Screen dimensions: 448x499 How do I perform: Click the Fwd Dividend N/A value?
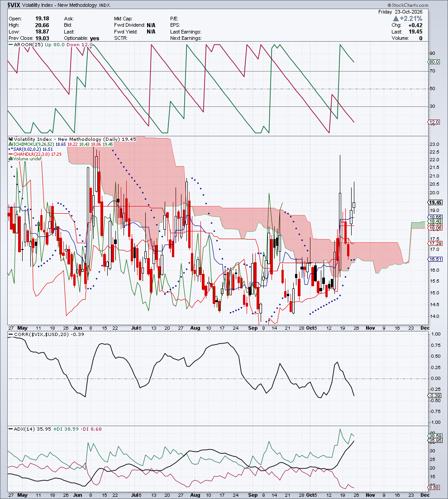[x=151, y=25]
